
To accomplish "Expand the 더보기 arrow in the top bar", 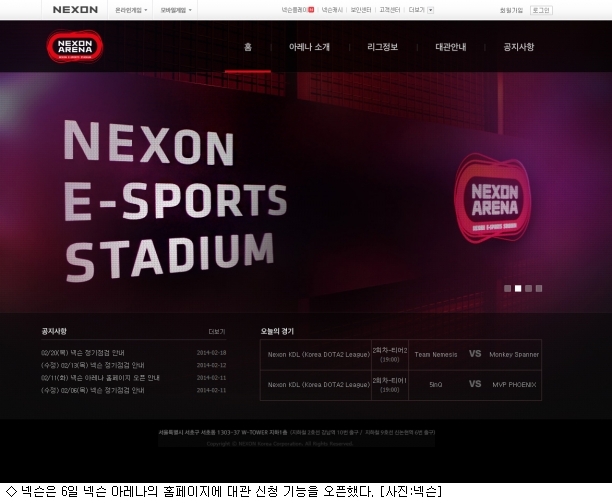I will tap(431, 10).
